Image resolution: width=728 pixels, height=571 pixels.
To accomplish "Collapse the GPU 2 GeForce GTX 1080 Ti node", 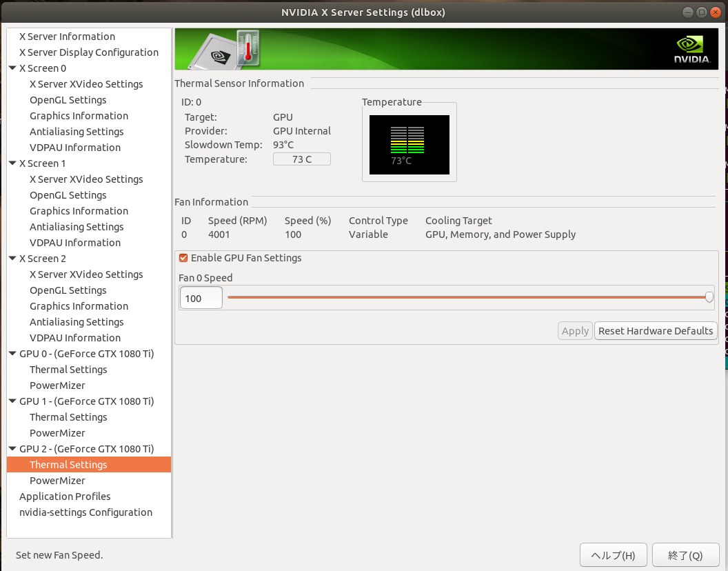I will [x=12, y=449].
